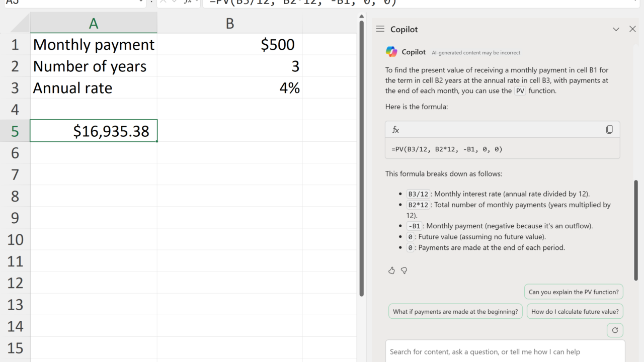Select the "Monthly payment" cell

tap(94, 44)
